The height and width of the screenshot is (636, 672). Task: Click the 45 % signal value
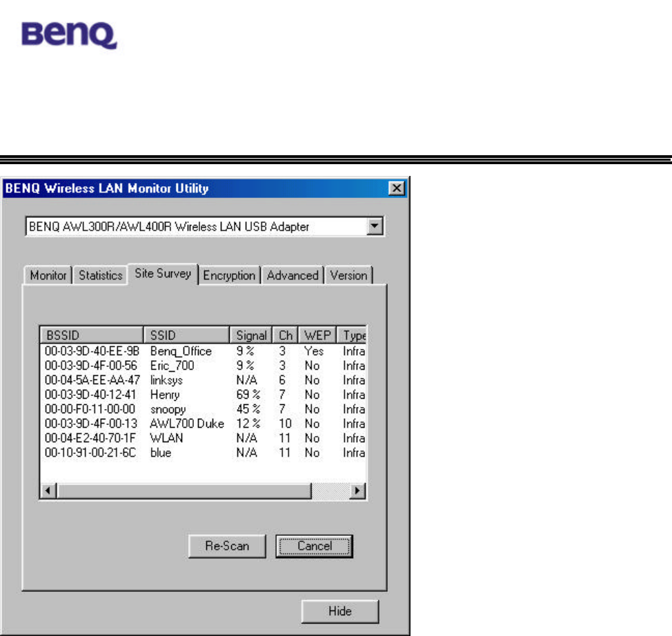pyautogui.click(x=248, y=409)
